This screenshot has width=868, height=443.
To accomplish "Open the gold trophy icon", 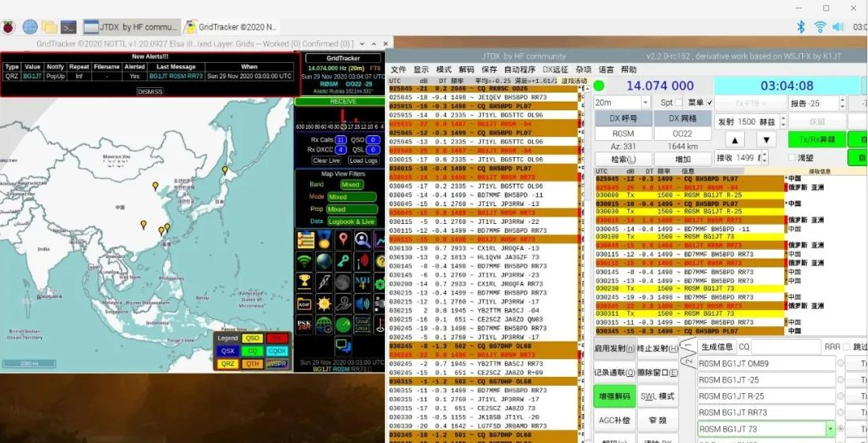I will point(304,282).
